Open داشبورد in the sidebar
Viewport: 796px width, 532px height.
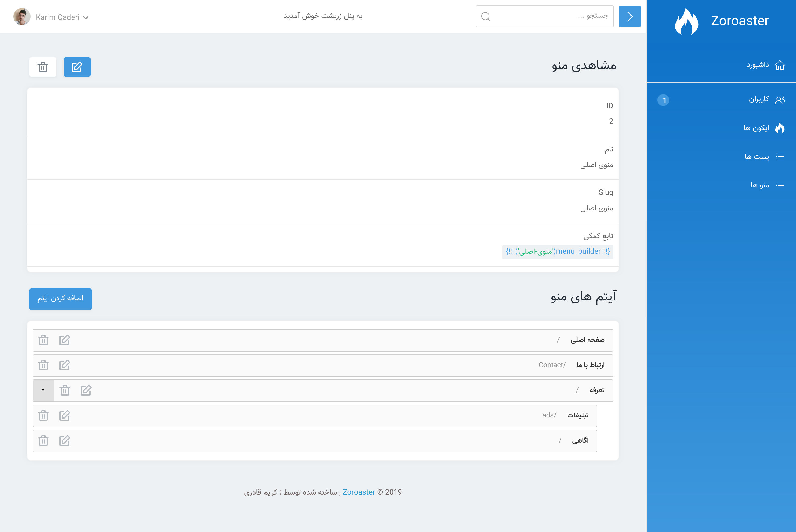tap(758, 65)
